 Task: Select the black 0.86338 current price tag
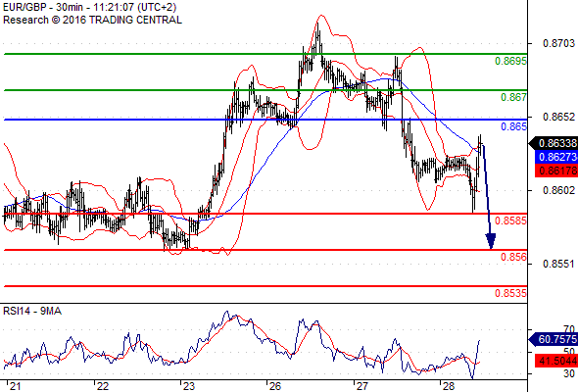coord(554,143)
